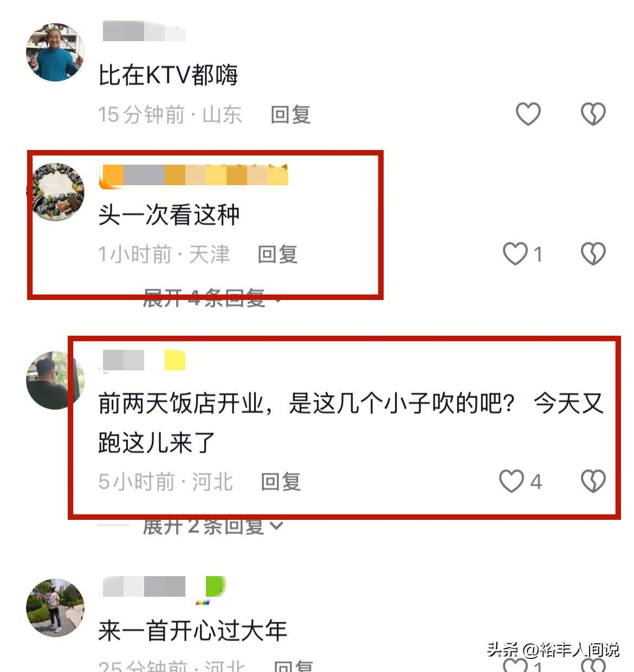Viewport: 634px width, 672px height.
Task: Tap the green badge beside last username
Action: pyautogui.click(x=215, y=587)
